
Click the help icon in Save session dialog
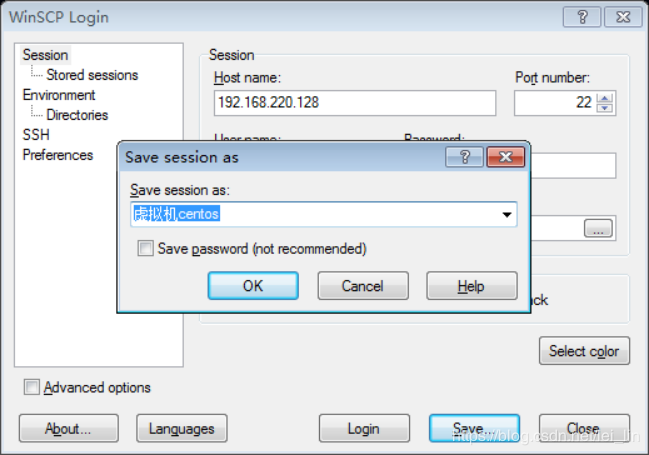click(x=464, y=157)
